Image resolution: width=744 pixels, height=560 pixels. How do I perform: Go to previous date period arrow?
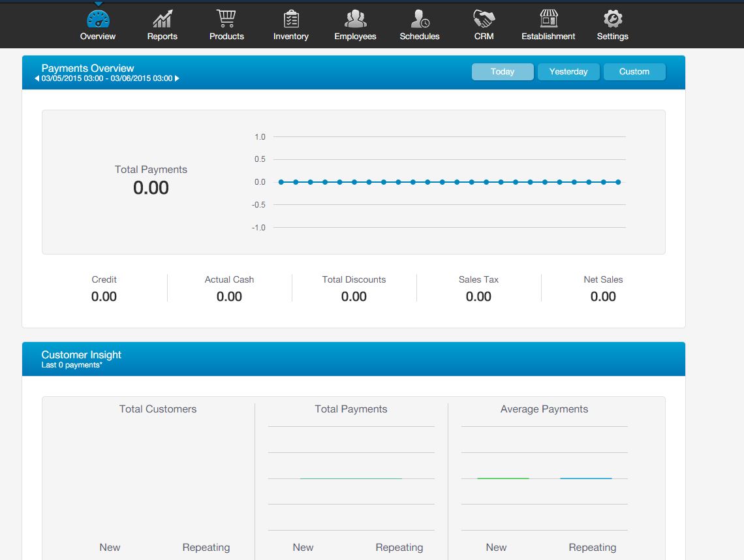[37, 78]
